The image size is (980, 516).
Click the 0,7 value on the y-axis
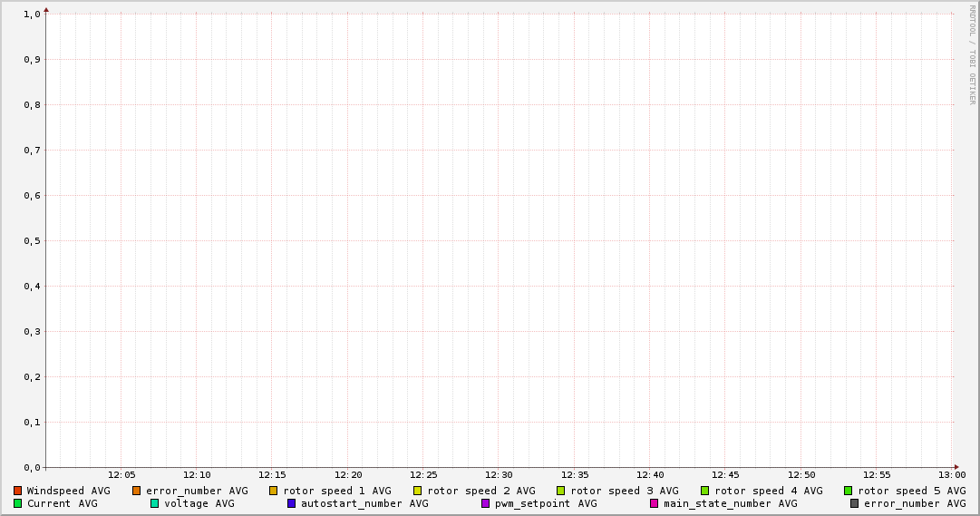(x=32, y=151)
